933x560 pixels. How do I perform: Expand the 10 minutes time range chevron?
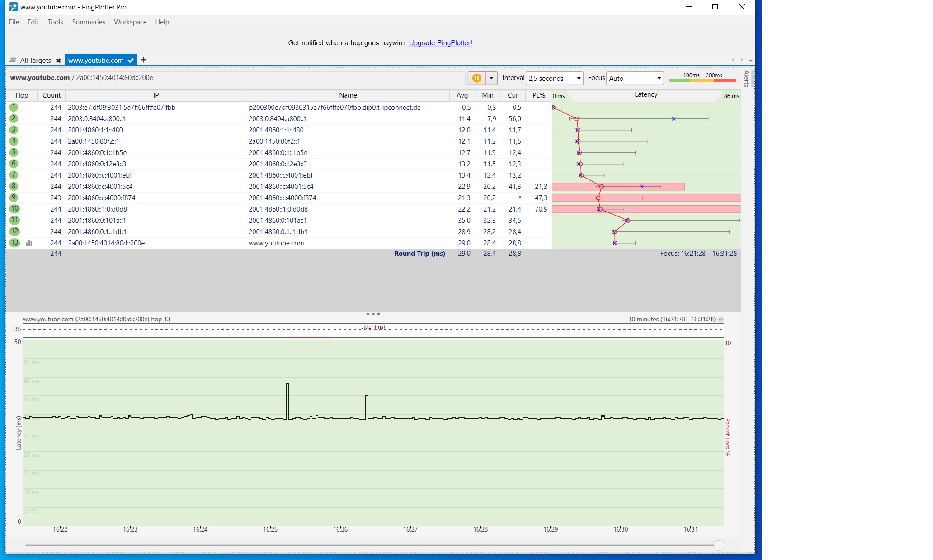(721, 320)
